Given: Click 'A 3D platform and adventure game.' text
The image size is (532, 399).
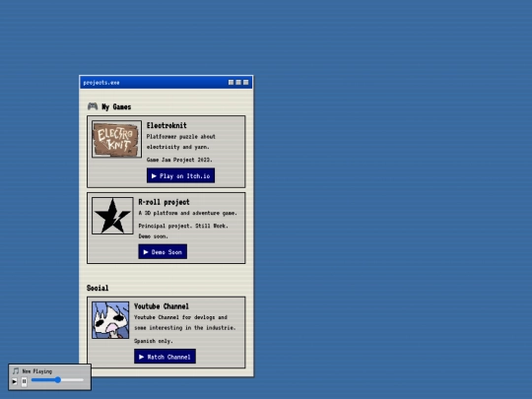Looking at the screenshot, I should point(187,213).
